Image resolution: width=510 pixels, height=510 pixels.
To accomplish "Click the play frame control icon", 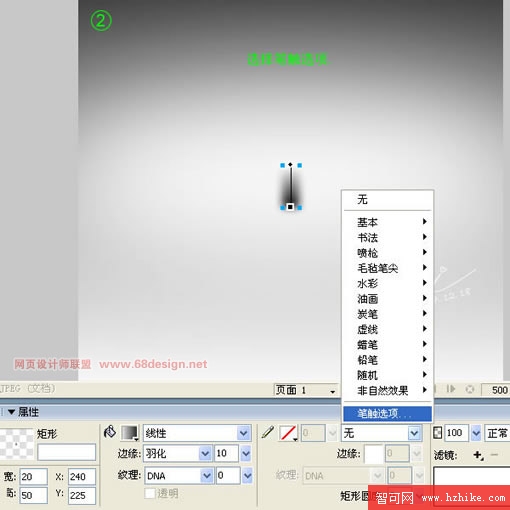I will pyautogui.click(x=451, y=389).
